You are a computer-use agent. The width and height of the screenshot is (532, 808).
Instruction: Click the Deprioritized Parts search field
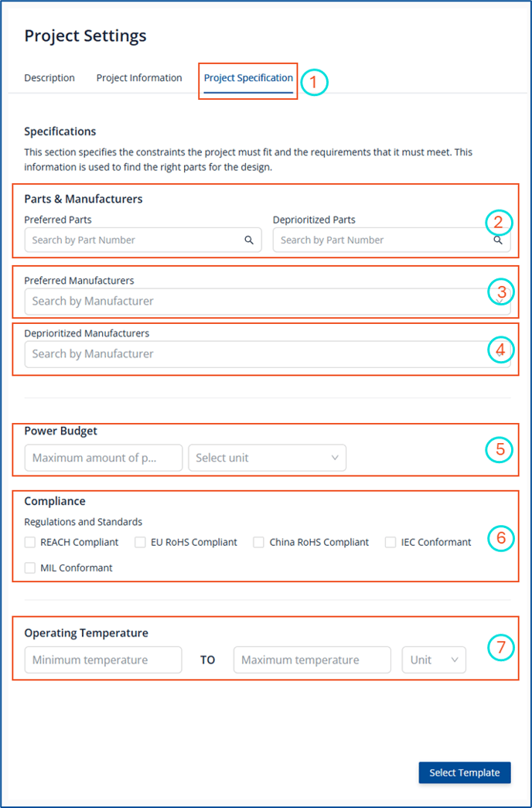click(392, 240)
